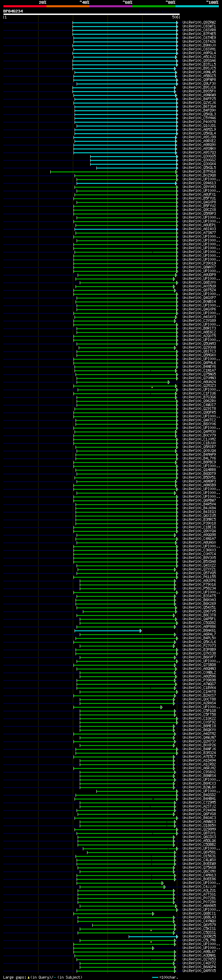Select the last hit UniRef100_Q4MYX5
Viewport: 222px width, 980px height.
point(199,971)
